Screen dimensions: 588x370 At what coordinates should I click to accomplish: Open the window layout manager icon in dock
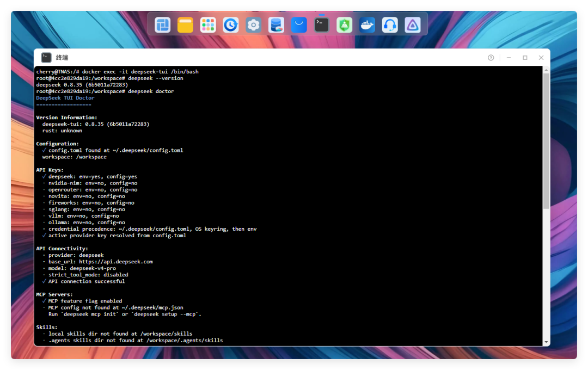pyautogui.click(x=162, y=25)
